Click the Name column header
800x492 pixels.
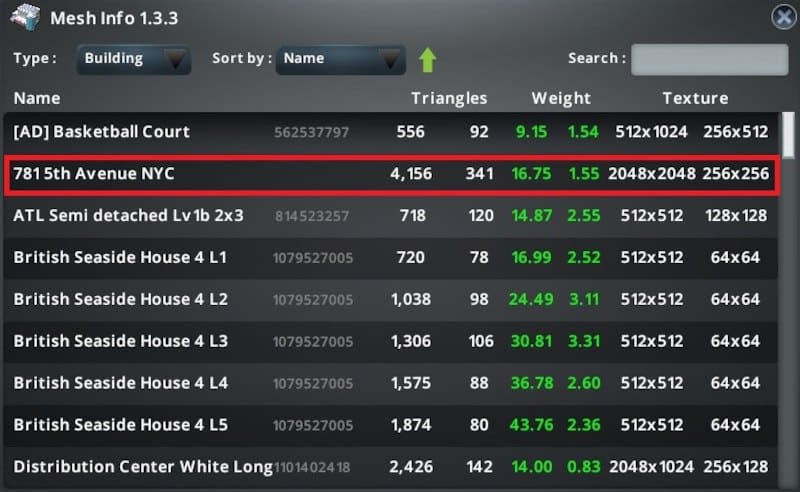[x=37, y=98]
